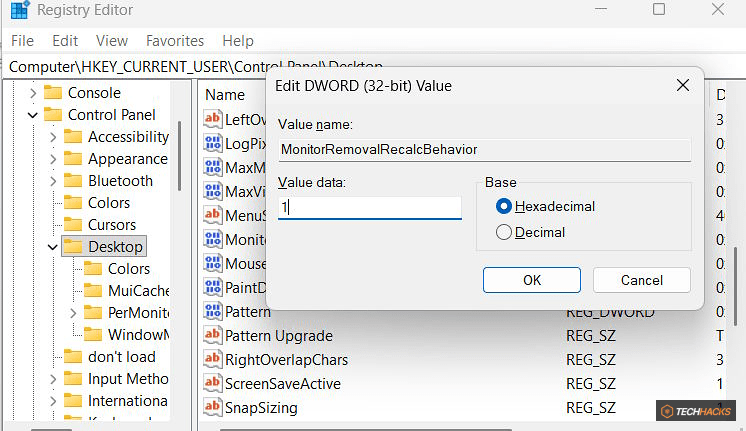
Task: Open the Edit menu
Action: coord(65,41)
